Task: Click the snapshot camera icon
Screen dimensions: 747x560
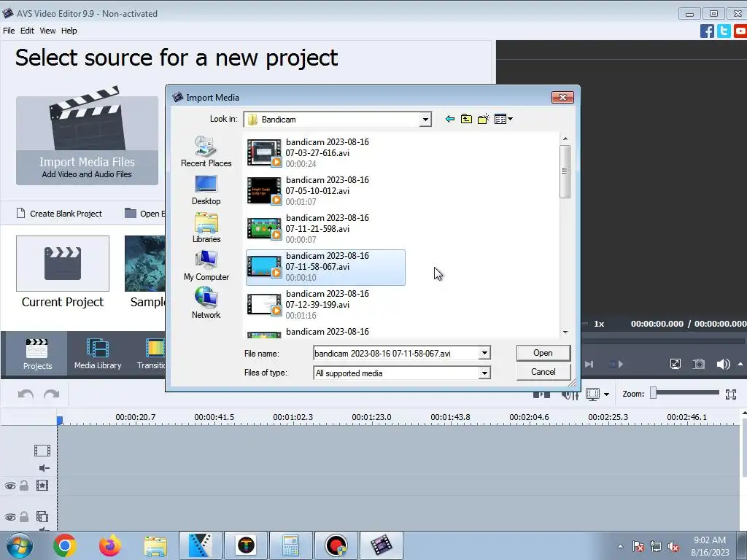Action: 698,365
